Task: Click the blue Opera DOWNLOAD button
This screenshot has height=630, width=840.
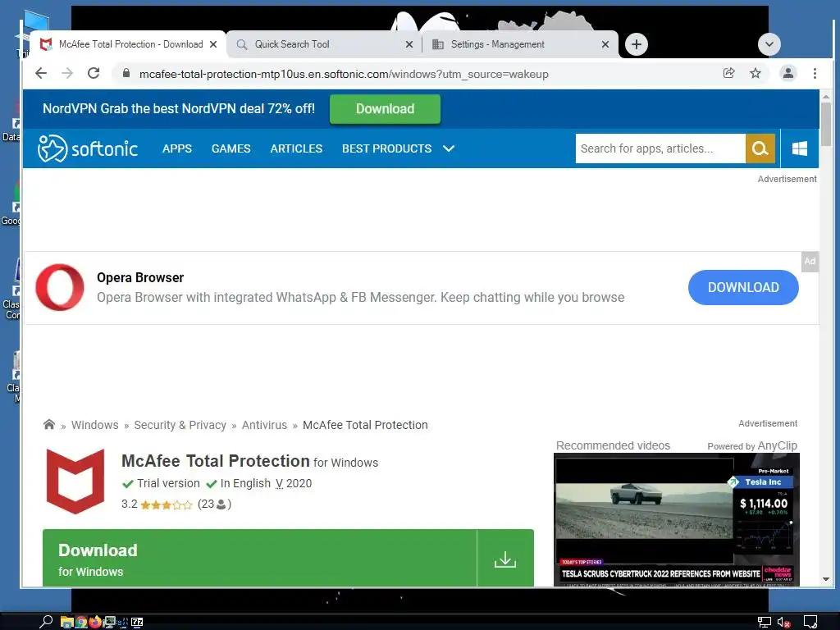Action: [x=743, y=287]
